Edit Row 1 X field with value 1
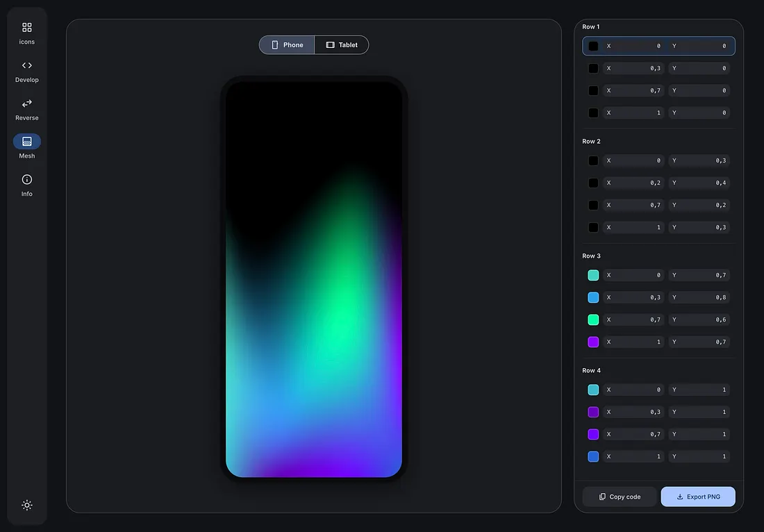 [x=633, y=113]
